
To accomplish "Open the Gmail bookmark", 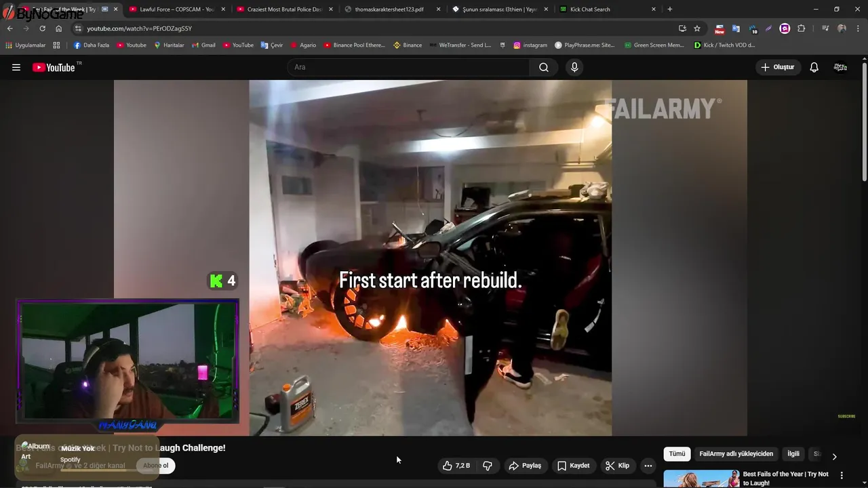I will [203, 45].
